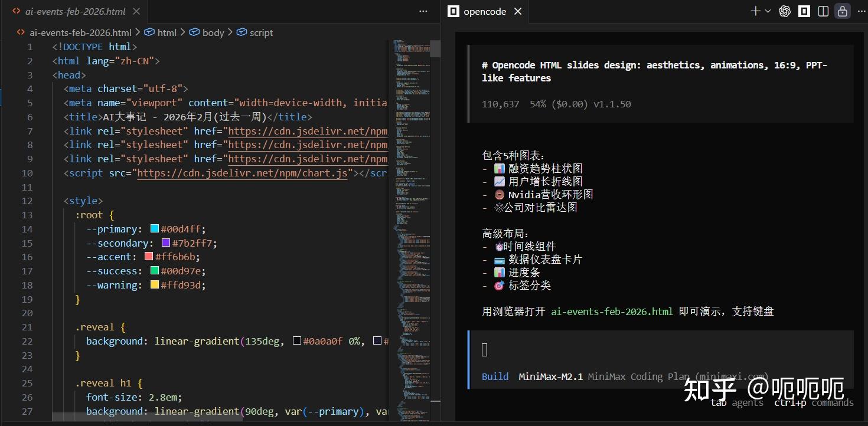Add a new terminal with the plus icon
Screen dimensions: 868x426
point(755,11)
